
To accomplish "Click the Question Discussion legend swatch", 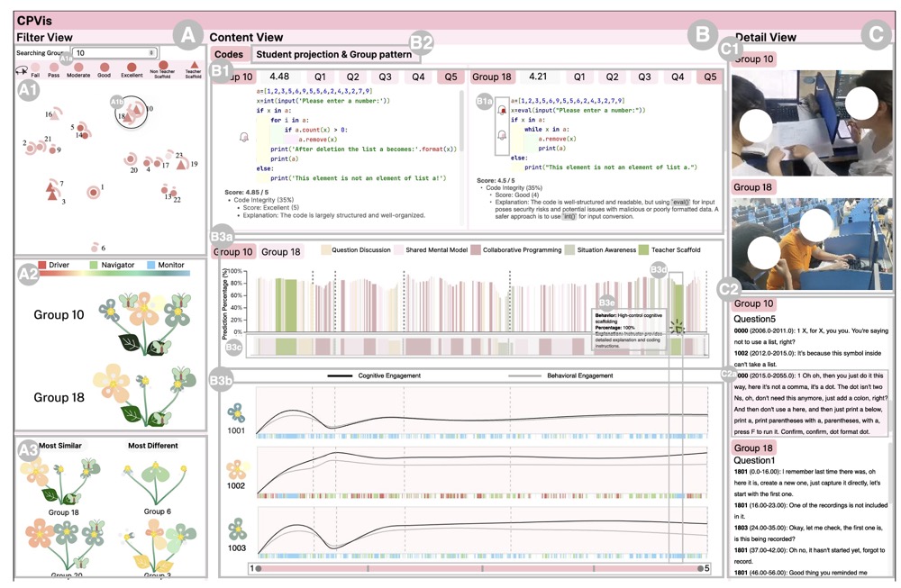I will coord(325,250).
